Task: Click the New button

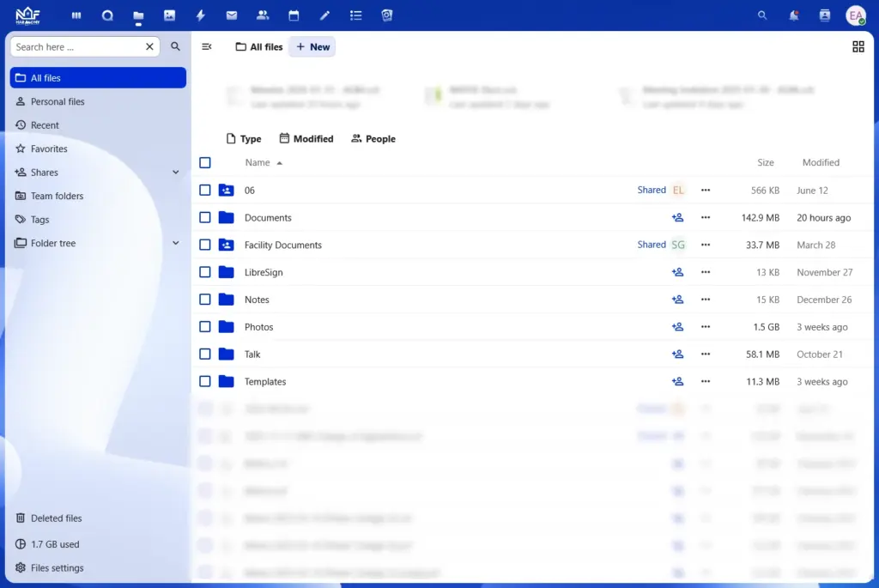Action: [312, 47]
